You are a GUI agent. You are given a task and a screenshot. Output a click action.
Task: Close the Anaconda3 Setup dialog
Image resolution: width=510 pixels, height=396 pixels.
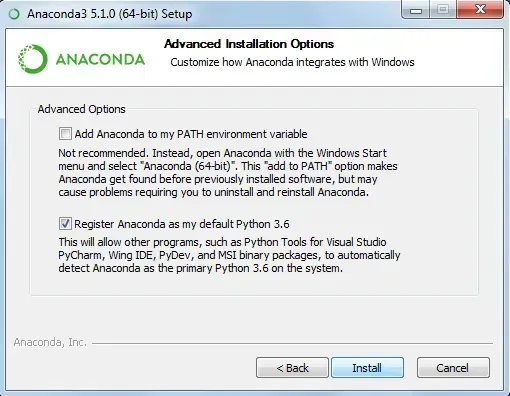tap(480, 9)
